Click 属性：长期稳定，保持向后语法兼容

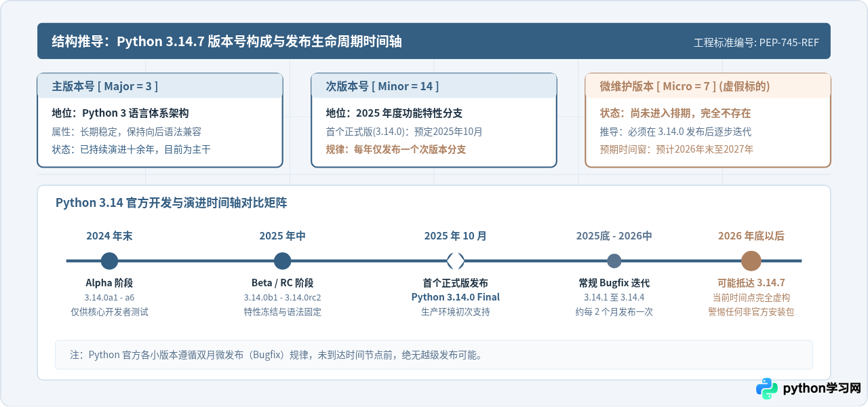point(127,132)
